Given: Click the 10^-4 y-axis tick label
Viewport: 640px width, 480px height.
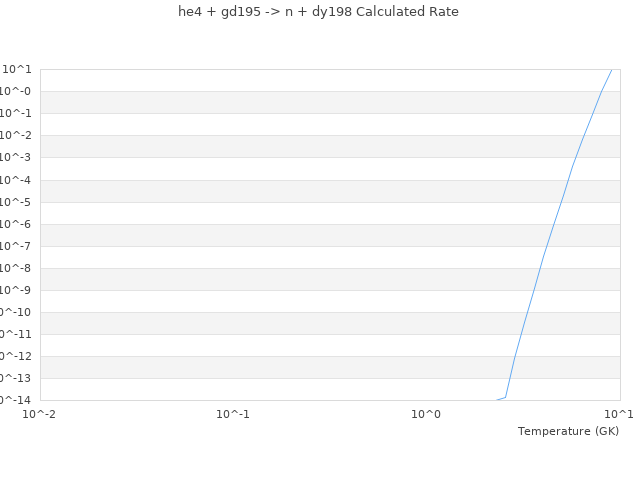Looking at the screenshot, I should [17, 180].
